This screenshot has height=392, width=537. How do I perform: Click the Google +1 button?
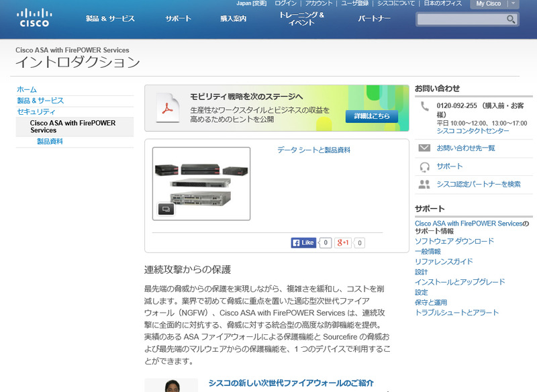[x=344, y=243]
